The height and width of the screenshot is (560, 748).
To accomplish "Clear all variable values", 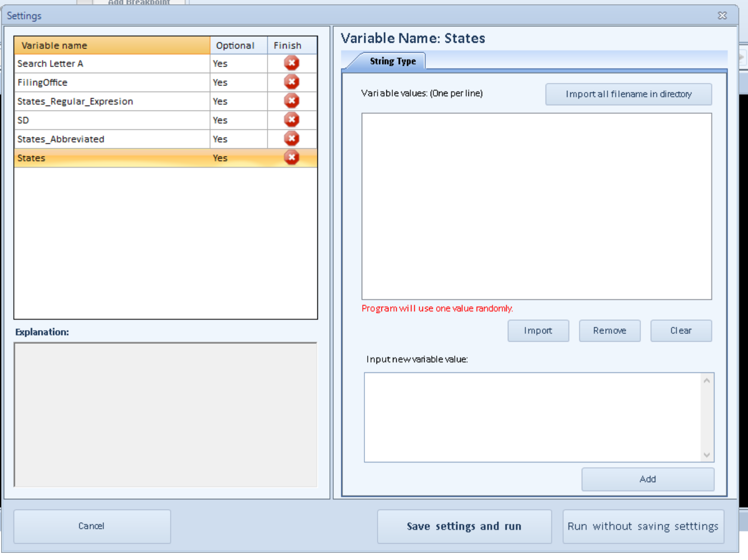I will pyautogui.click(x=681, y=331).
